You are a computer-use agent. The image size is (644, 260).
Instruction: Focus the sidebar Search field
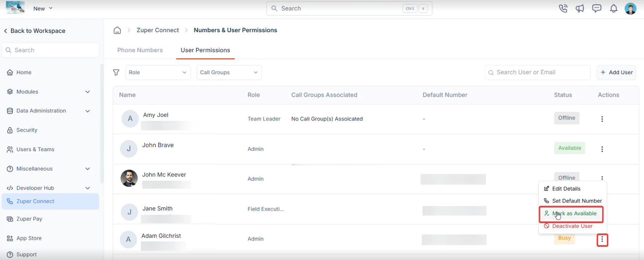click(50, 50)
